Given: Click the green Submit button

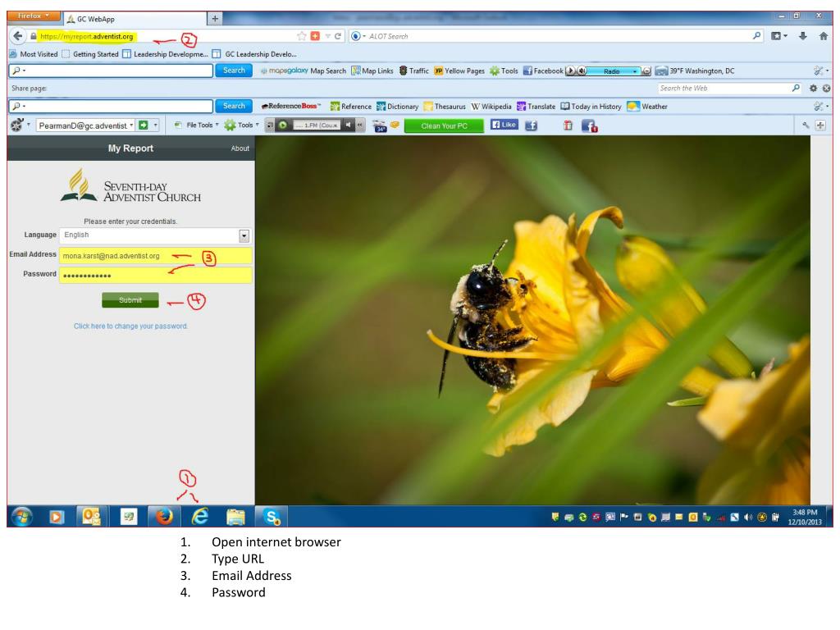Looking at the screenshot, I should [x=130, y=300].
